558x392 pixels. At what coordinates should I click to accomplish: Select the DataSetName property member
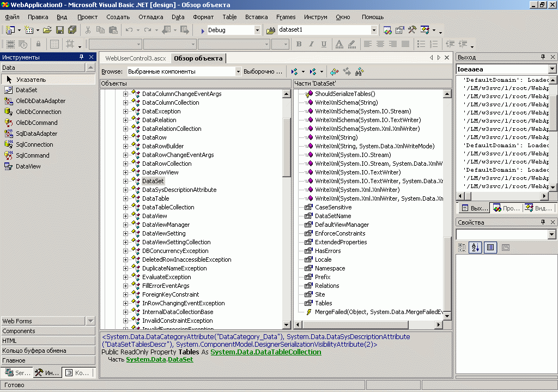(333, 216)
